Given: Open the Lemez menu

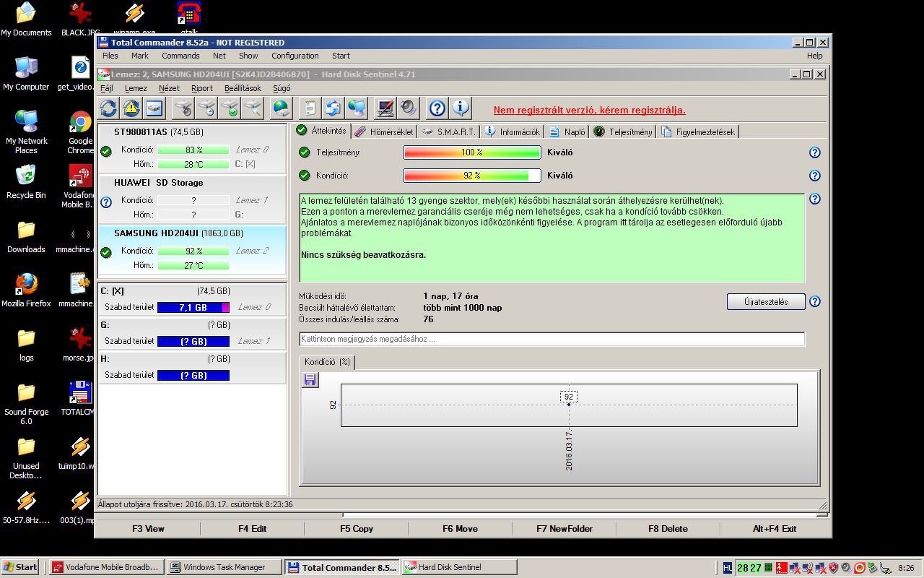Looking at the screenshot, I should tap(136, 88).
